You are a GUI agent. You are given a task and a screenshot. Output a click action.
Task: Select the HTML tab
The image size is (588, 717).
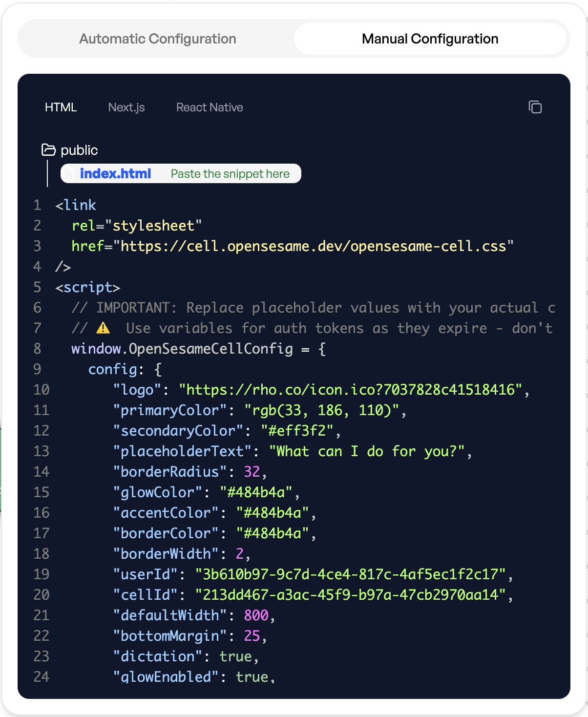click(61, 107)
